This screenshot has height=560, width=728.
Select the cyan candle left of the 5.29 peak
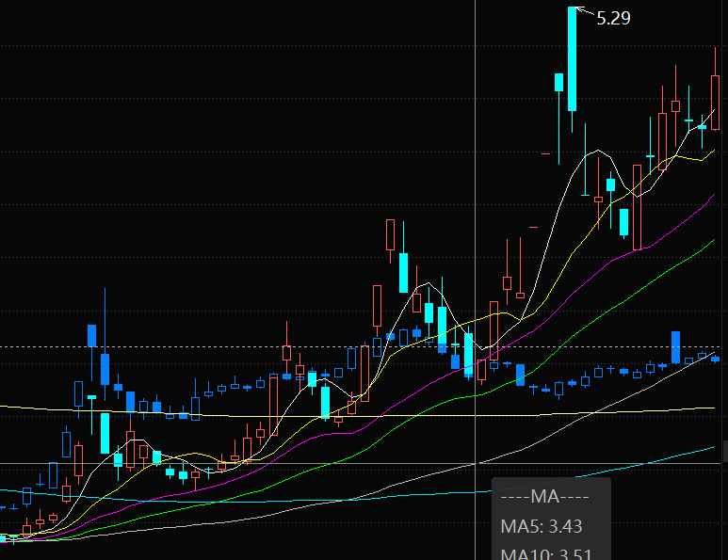[x=558, y=81]
